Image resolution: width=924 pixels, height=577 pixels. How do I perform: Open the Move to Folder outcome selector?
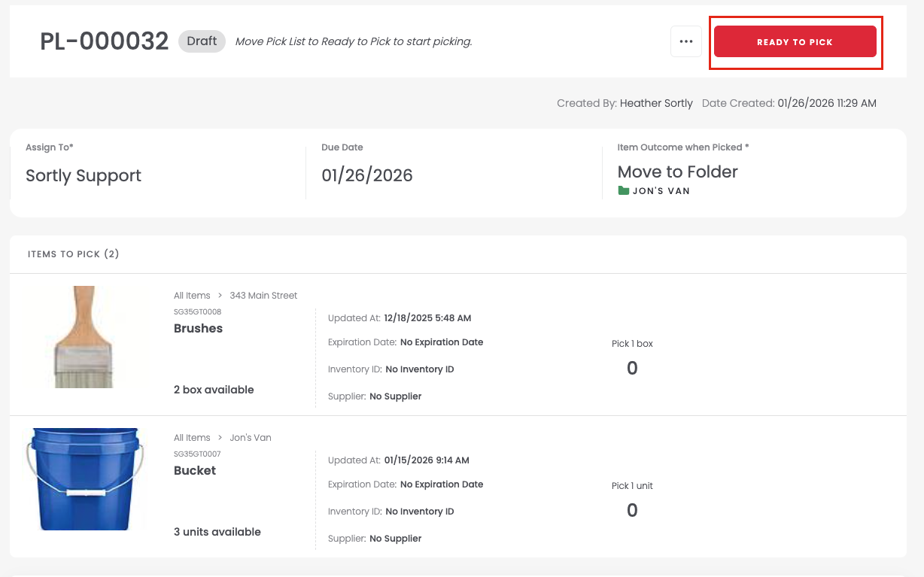pyautogui.click(x=677, y=172)
